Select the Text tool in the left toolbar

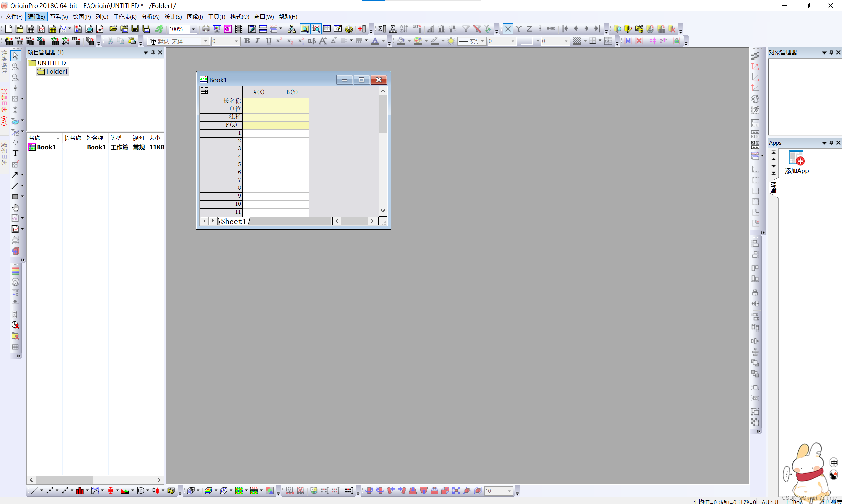(x=15, y=153)
